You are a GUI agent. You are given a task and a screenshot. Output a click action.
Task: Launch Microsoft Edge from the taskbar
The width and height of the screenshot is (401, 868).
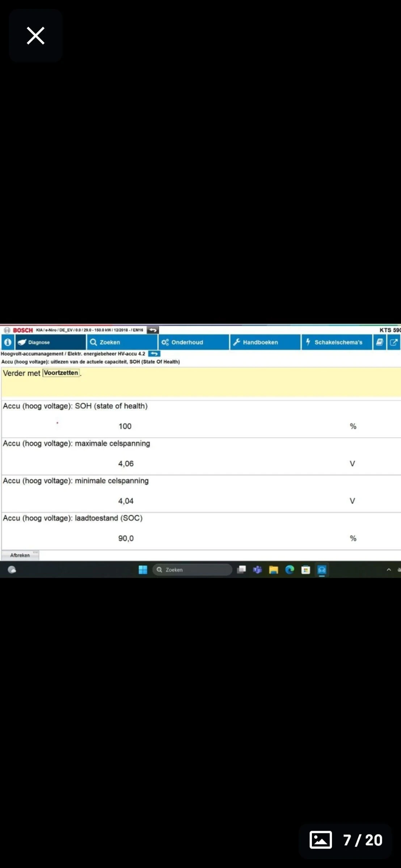point(290,570)
